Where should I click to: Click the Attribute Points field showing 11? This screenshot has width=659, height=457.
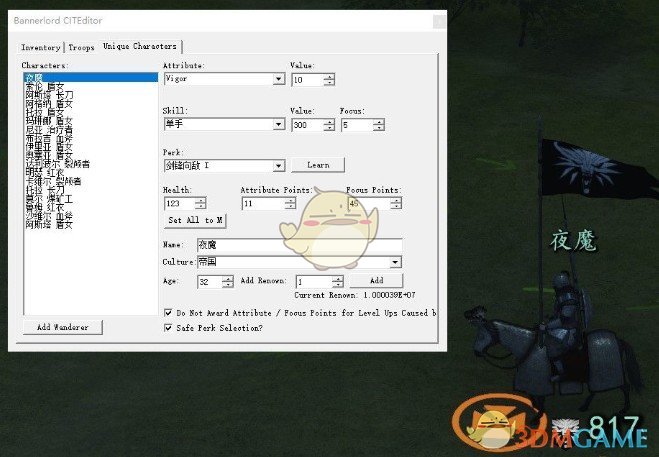click(263, 203)
